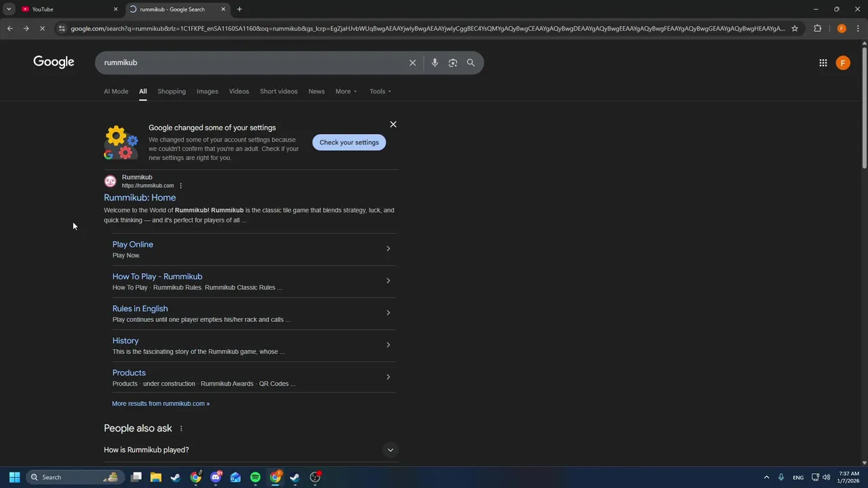Open Spotify from the taskbar
Image resolution: width=868 pixels, height=488 pixels.
255,477
